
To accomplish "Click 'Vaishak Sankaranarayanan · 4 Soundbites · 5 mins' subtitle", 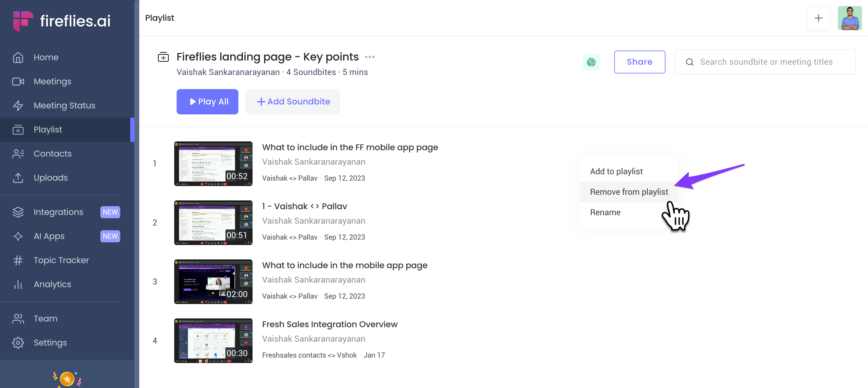I will (x=272, y=72).
